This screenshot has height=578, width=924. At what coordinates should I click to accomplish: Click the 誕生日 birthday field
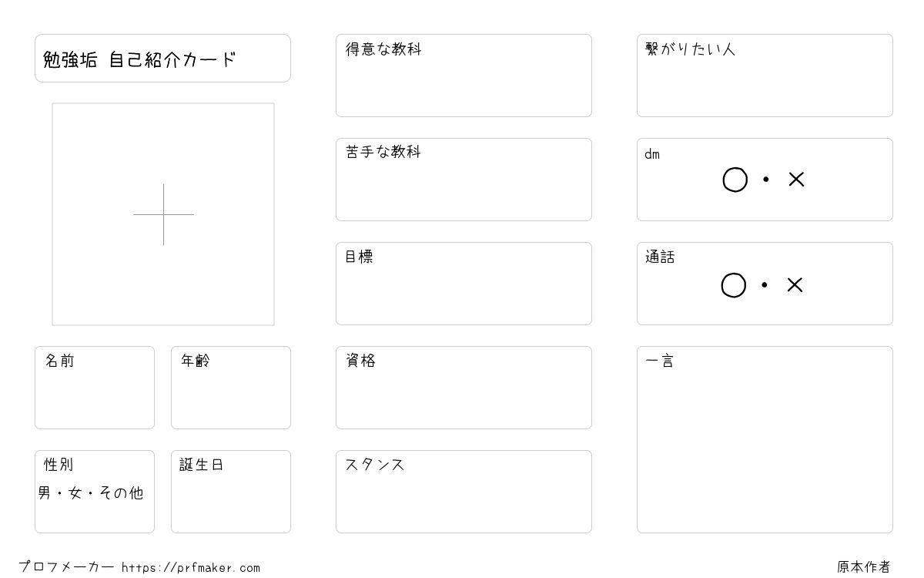coord(231,492)
